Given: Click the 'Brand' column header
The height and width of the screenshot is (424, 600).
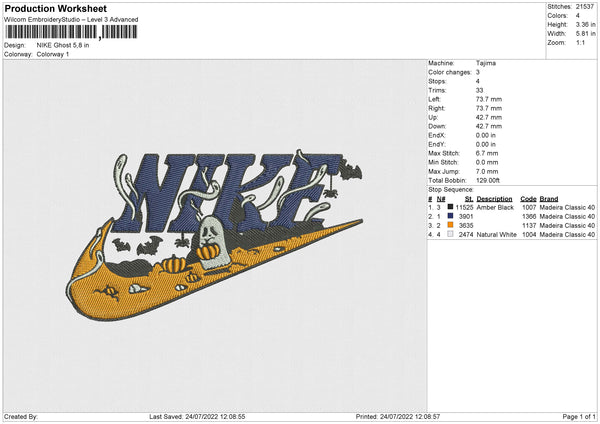Looking at the screenshot, I should pos(549,199).
